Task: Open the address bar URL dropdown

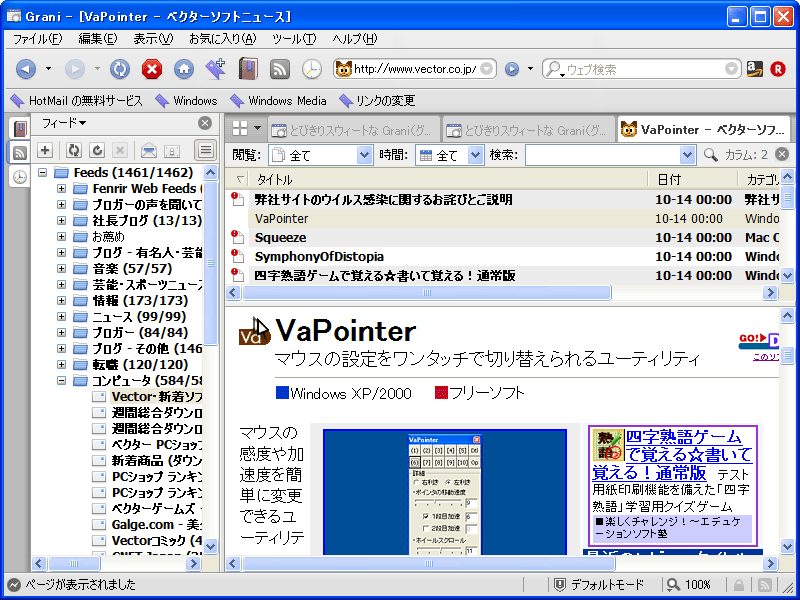Action: (x=487, y=68)
